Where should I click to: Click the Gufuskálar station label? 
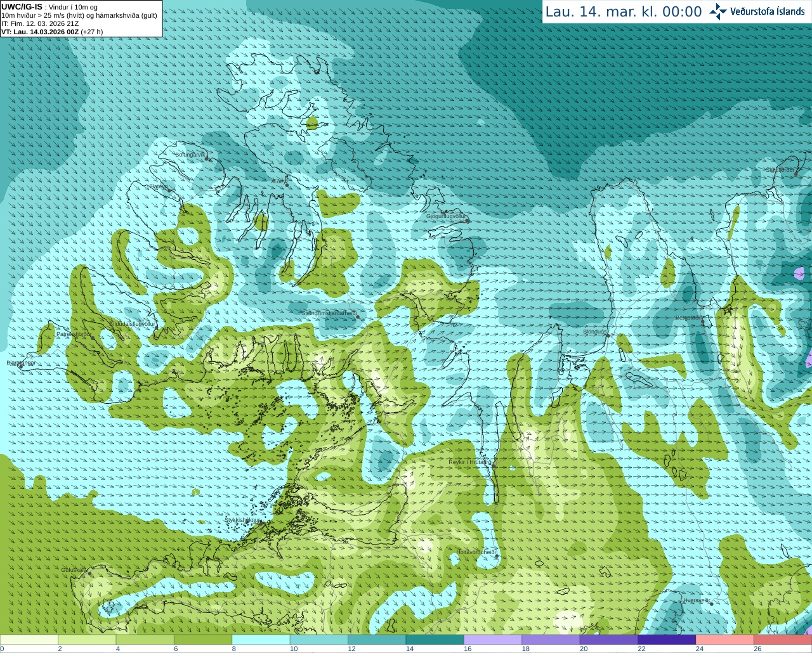click(74, 569)
